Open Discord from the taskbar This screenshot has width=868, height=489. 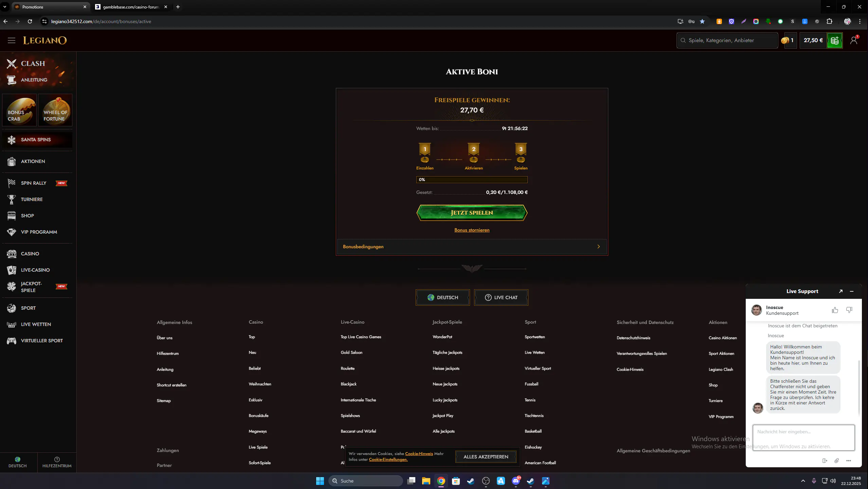coord(516,481)
